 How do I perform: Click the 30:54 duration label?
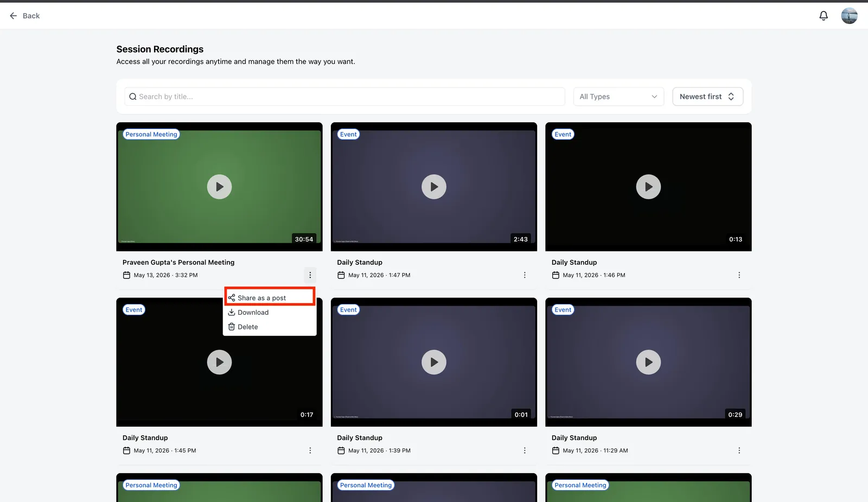304,239
